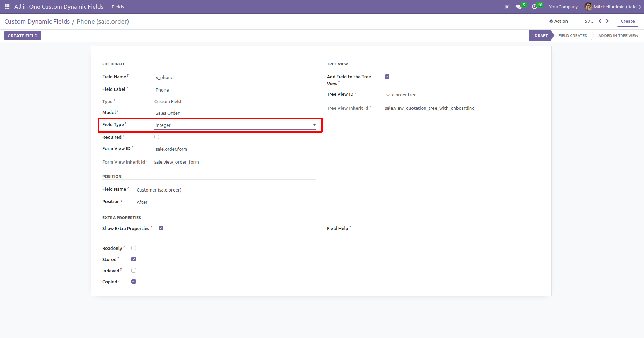Open the YourCompany company switcher
This screenshot has height=338, width=644.
click(x=563, y=7)
